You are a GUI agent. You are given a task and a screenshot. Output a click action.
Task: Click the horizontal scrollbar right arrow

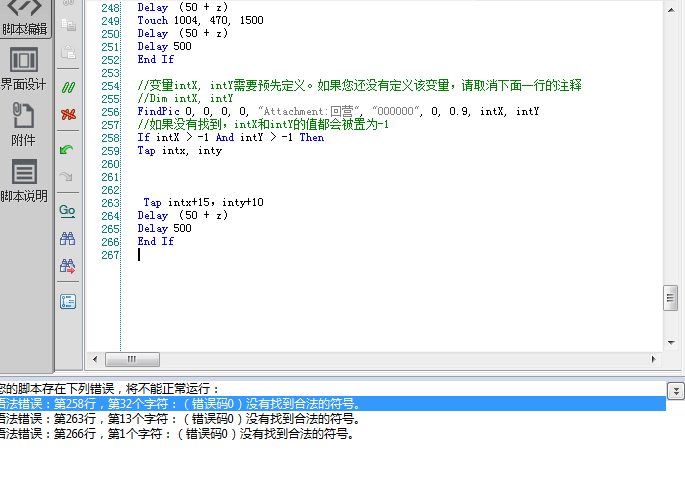652,359
